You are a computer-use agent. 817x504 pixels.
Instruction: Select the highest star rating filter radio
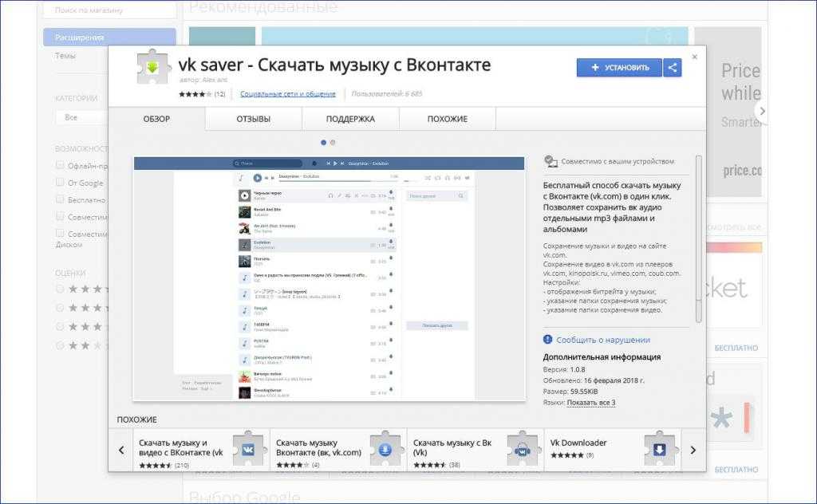tap(60, 289)
